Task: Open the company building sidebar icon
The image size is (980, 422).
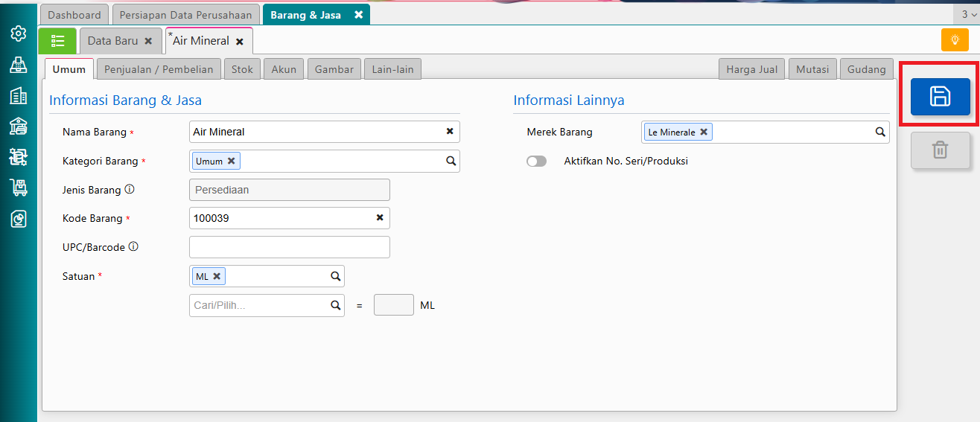Action: [x=19, y=95]
